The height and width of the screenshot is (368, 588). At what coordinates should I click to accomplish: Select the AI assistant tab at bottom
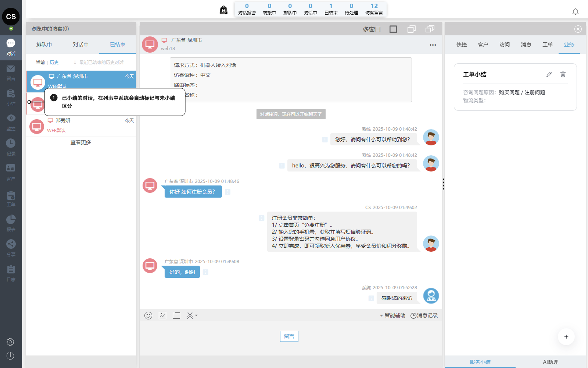click(x=550, y=362)
